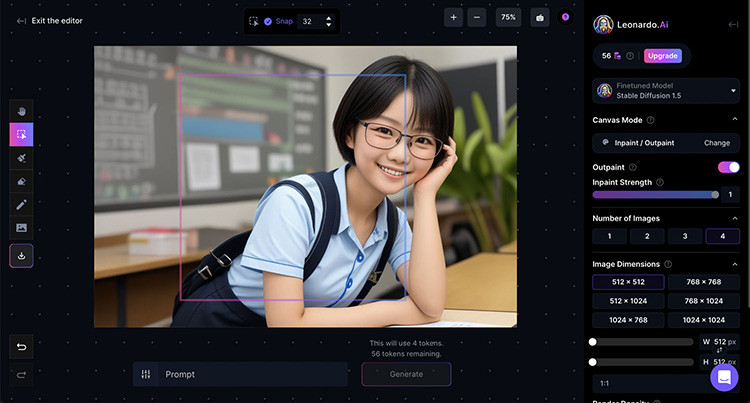This screenshot has width=750, height=403.
Task: Open the chat support bubble
Action: 724,378
